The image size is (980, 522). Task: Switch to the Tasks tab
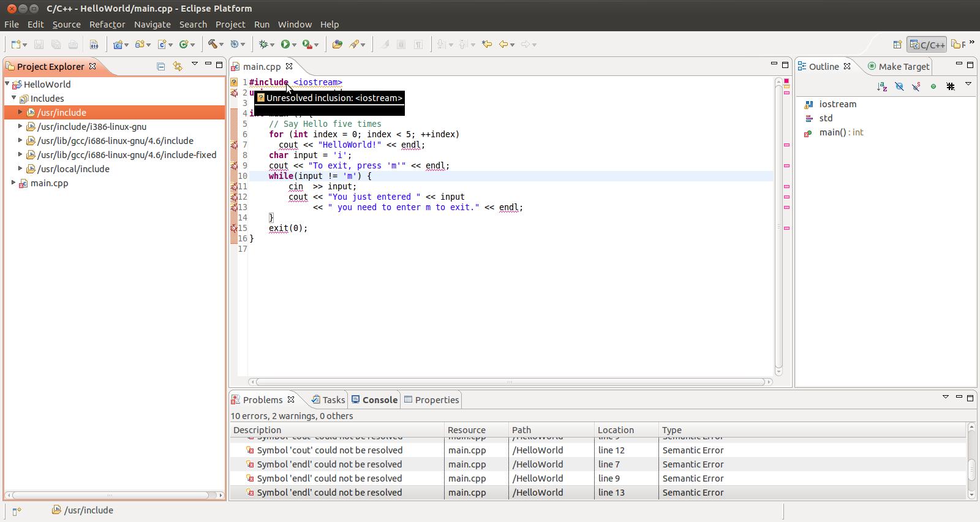328,399
